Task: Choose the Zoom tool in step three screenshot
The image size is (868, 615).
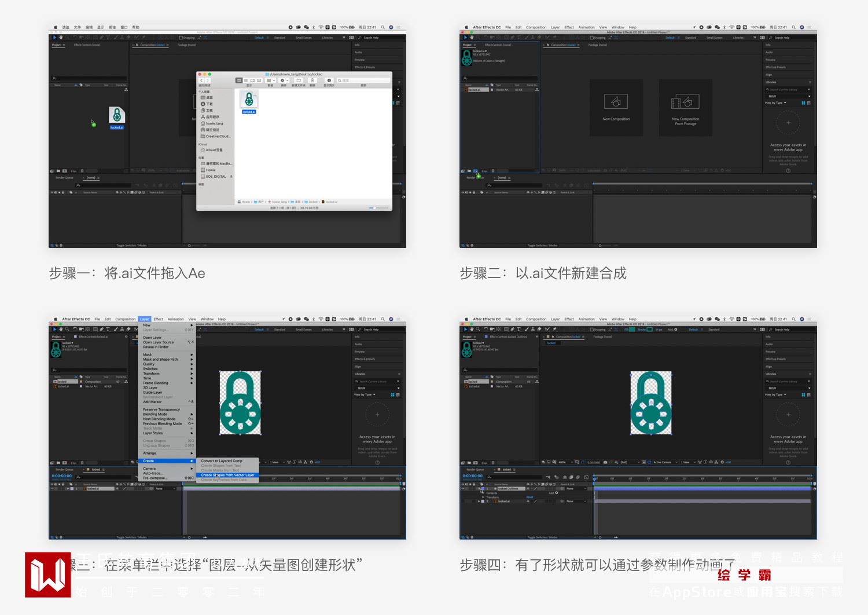Action: click(x=67, y=329)
